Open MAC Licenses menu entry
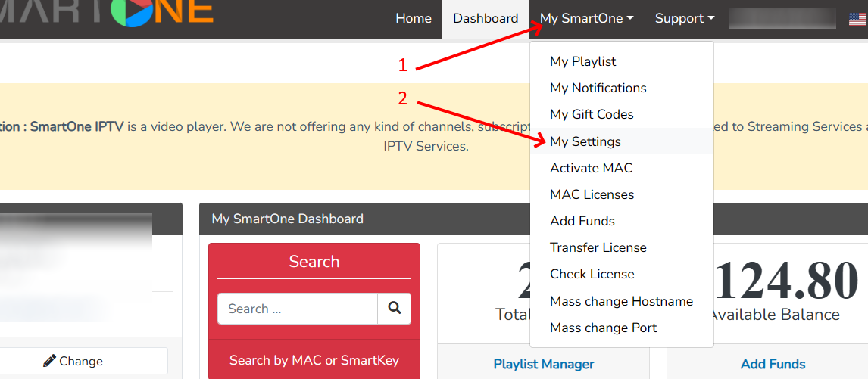The width and height of the screenshot is (868, 379). pyautogui.click(x=622, y=194)
